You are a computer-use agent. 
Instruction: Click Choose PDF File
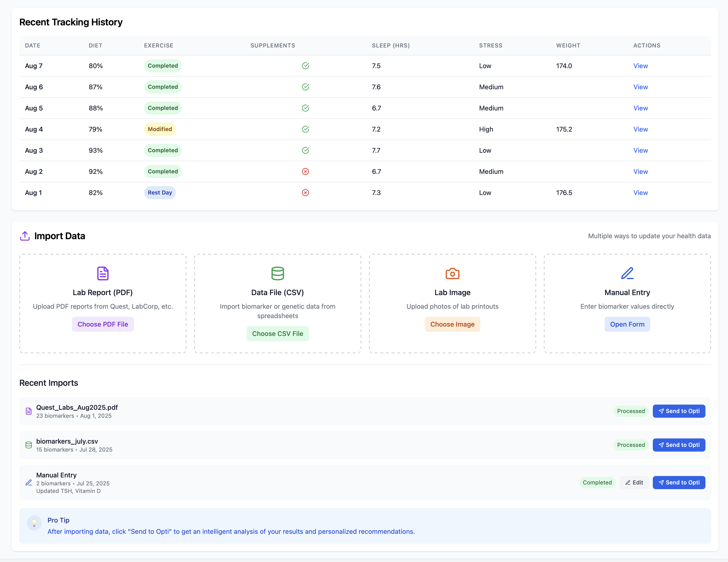pyautogui.click(x=103, y=324)
